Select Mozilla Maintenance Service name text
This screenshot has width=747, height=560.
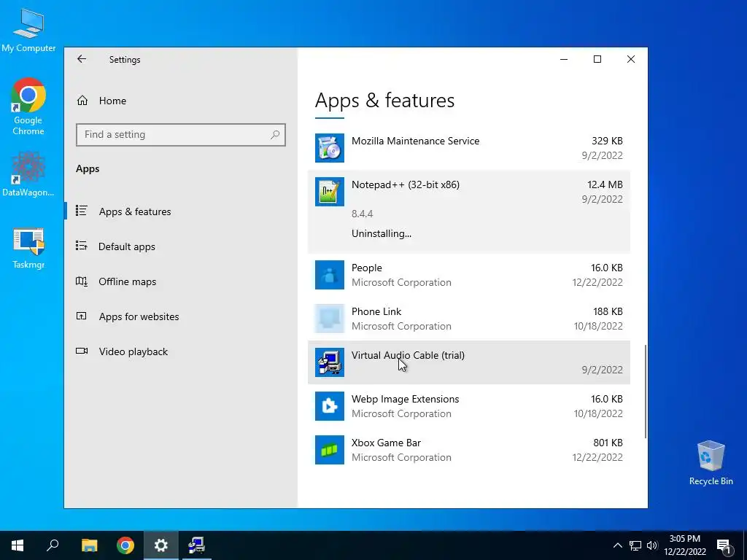[x=415, y=141]
